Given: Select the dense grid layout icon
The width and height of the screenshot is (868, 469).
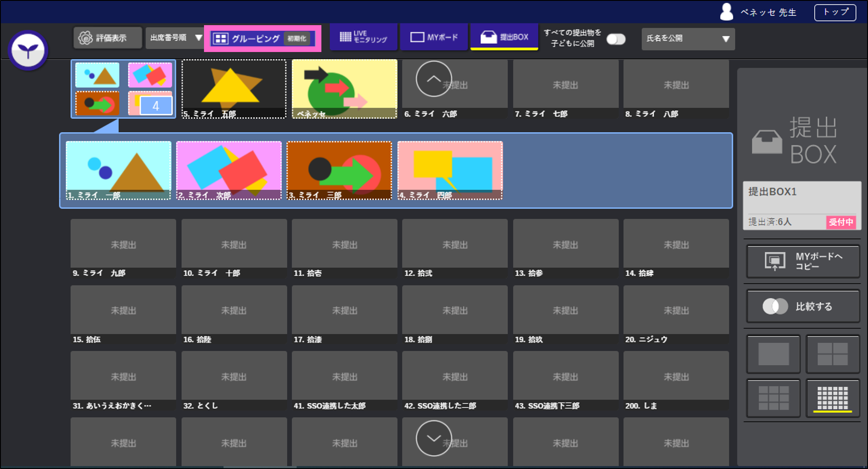Looking at the screenshot, I should click(x=832, y=398).
